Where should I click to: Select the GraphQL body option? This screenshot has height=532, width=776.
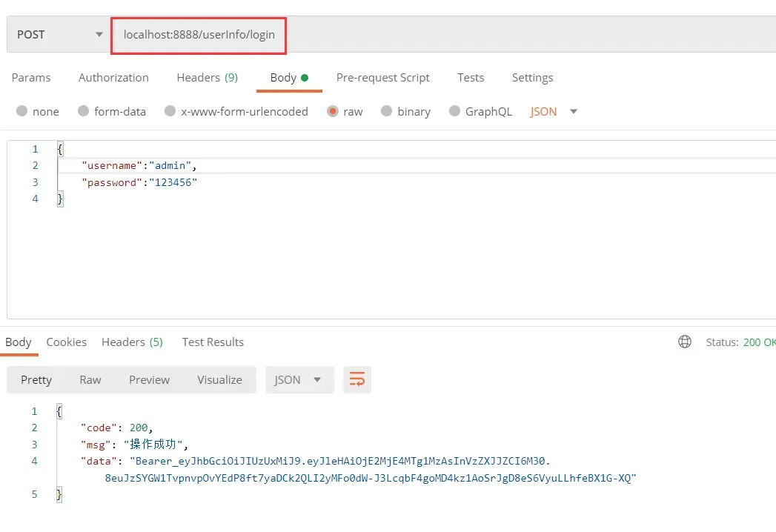(x=481, y=111)
